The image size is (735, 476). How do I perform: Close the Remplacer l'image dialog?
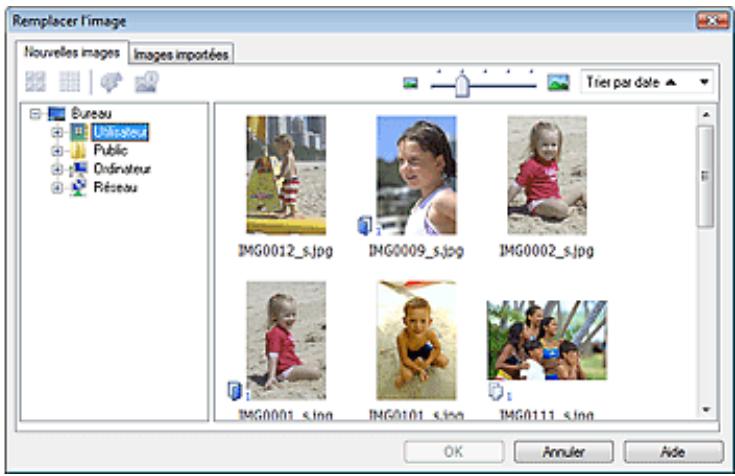point(712,21)
